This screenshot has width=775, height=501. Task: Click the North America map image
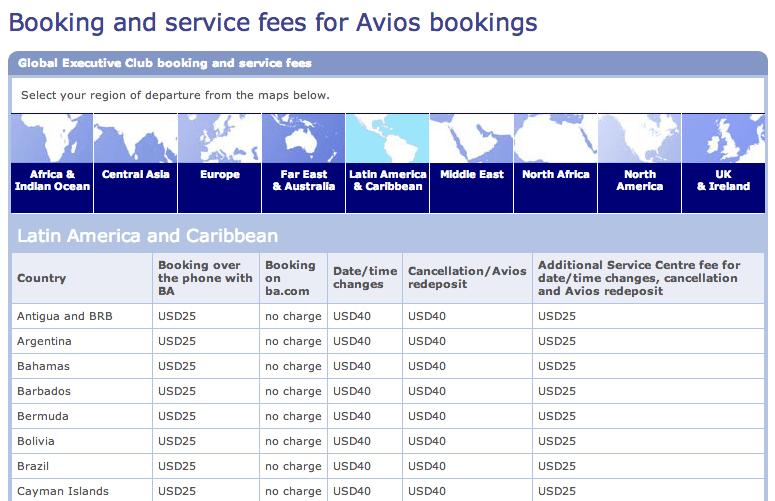pos(640,138)
